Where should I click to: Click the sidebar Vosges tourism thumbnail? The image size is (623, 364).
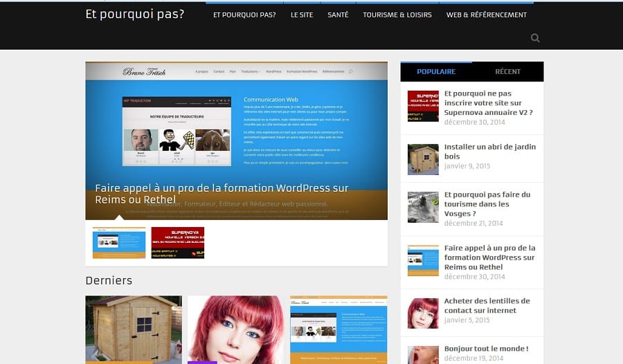423,207
